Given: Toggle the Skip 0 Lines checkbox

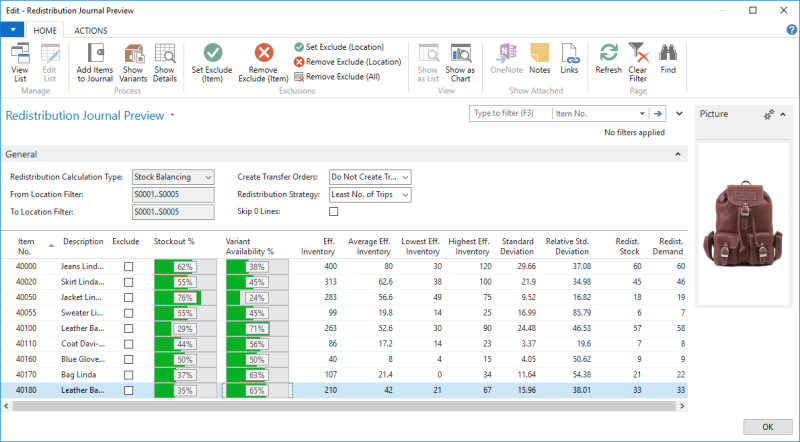Looking at the screenshot, I should (334, 211).
